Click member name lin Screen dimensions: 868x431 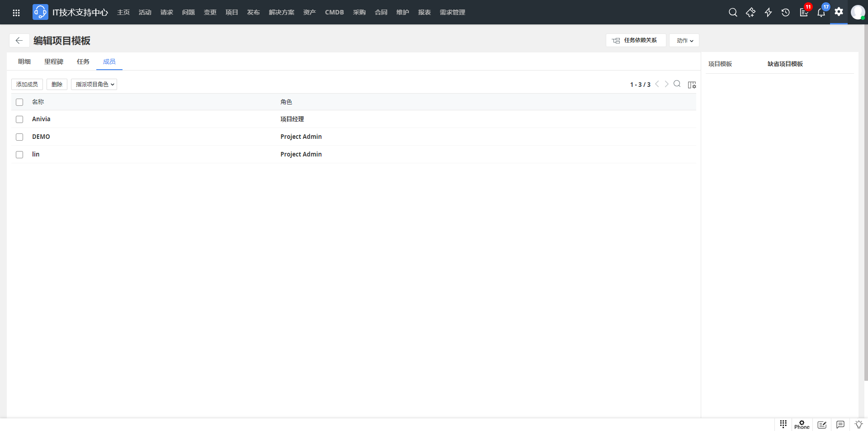point(36,154)
